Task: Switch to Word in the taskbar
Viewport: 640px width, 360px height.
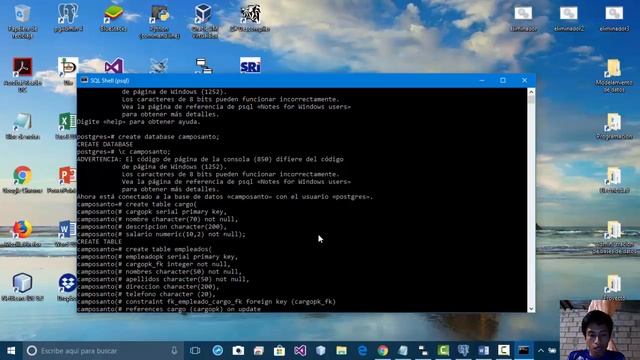Action: click(484, 351)
